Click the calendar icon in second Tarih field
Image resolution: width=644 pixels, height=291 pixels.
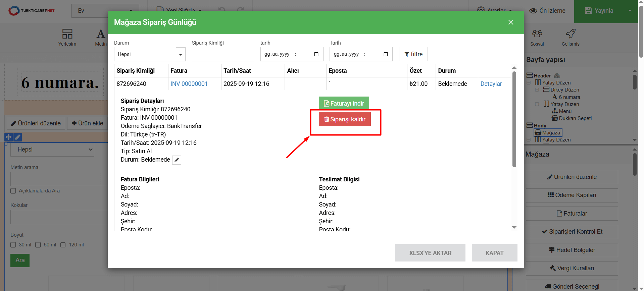[386, 54]
